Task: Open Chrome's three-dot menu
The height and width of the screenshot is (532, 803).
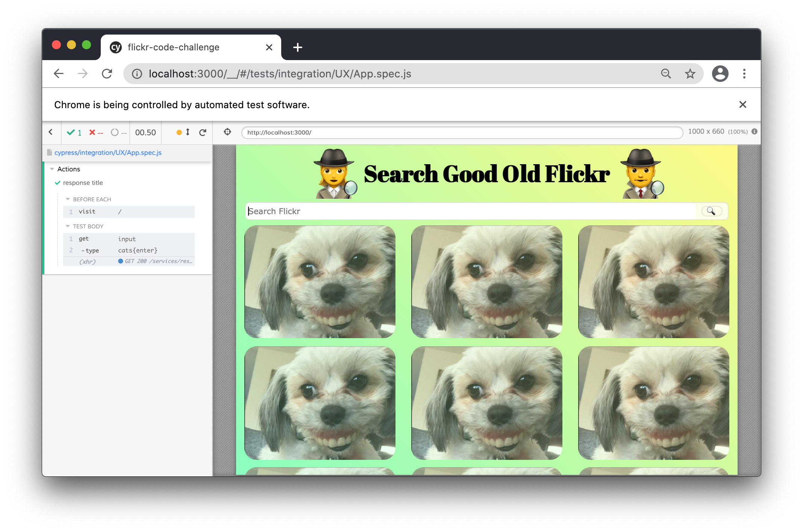Action: 744,74
